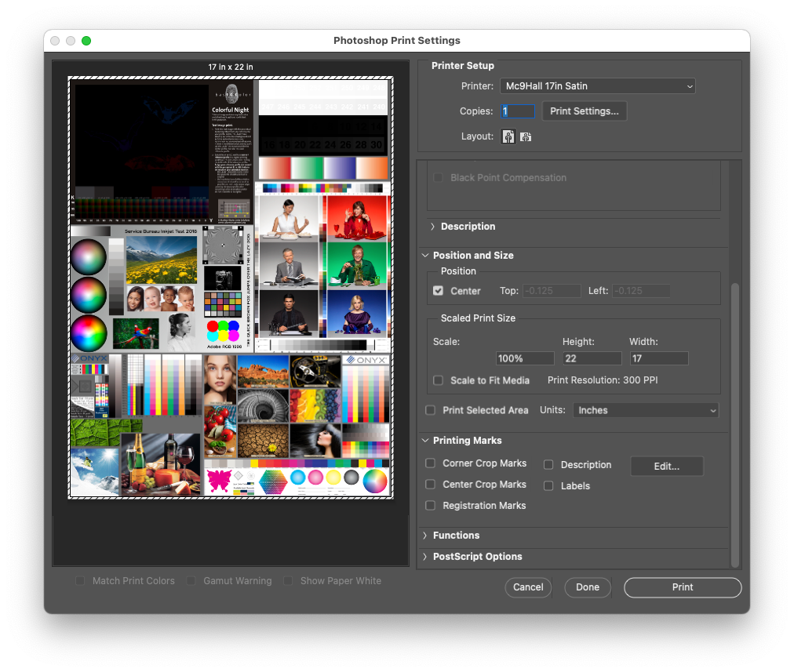Open the Units dropdown
The width and height of the screenshot is (794, 672).
(x=645, y=409)
